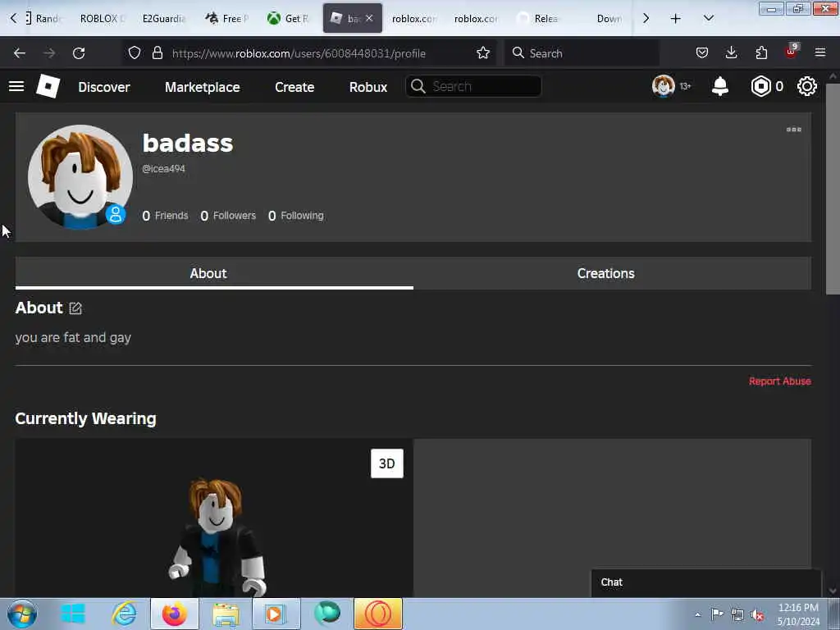Launch Internet Explorer from the taskbar

click(124, 614)
